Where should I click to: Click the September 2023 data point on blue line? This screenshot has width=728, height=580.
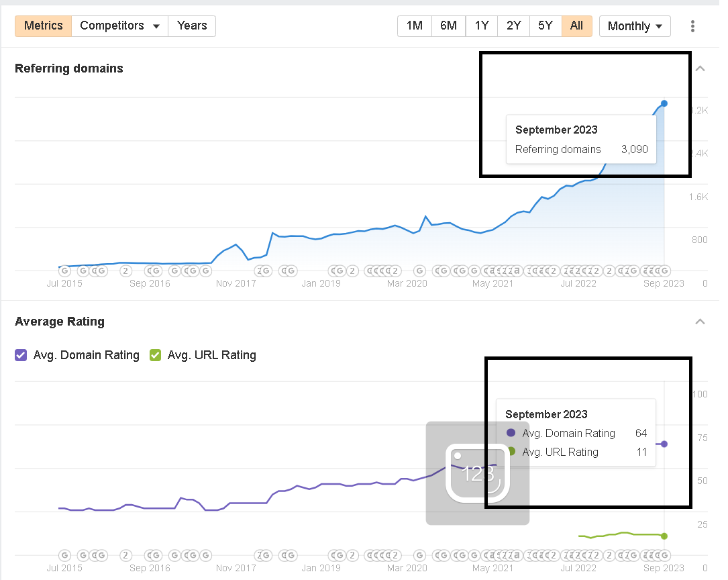pyautogui.click(x=664, y=103)
